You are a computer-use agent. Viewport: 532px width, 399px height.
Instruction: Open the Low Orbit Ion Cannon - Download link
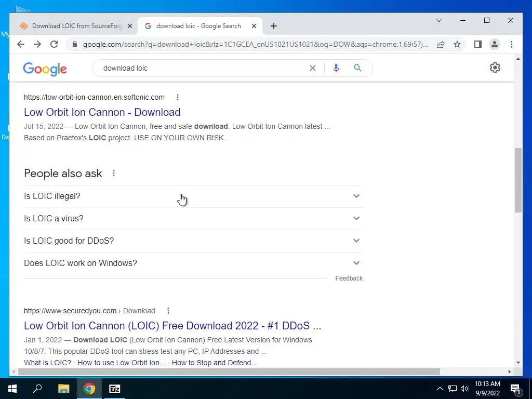102,112
